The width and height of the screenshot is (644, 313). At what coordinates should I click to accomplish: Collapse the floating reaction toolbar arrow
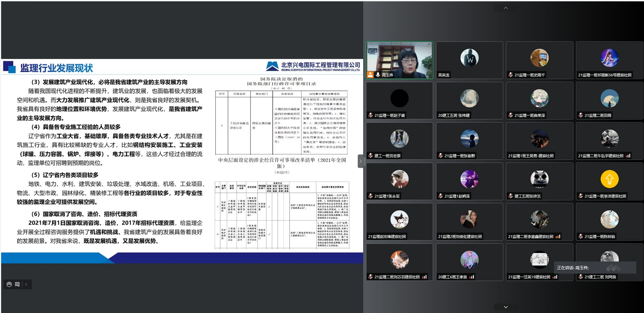click(26, 284)
